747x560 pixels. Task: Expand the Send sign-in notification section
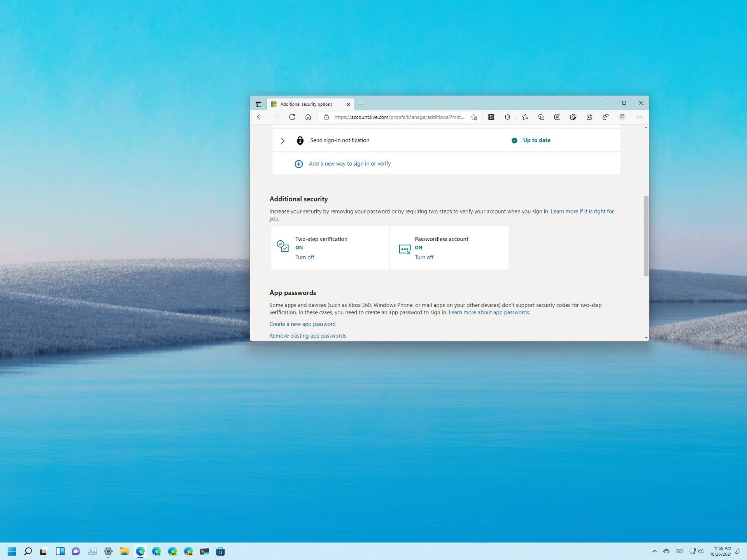tap(283, 140)
